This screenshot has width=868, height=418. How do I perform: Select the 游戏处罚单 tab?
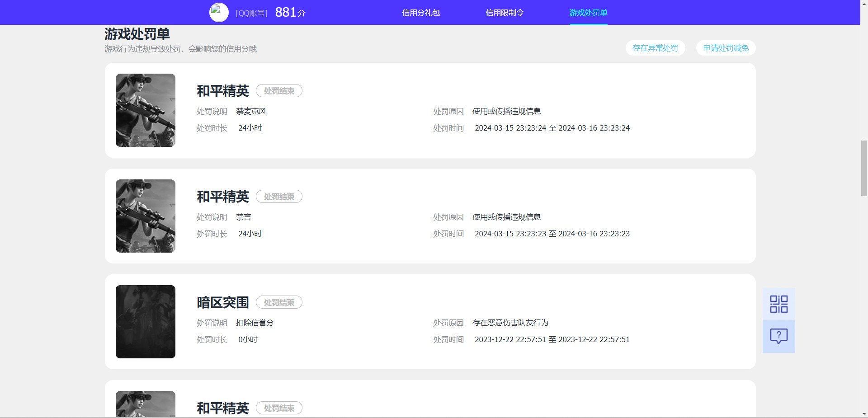tap(588, 13)
